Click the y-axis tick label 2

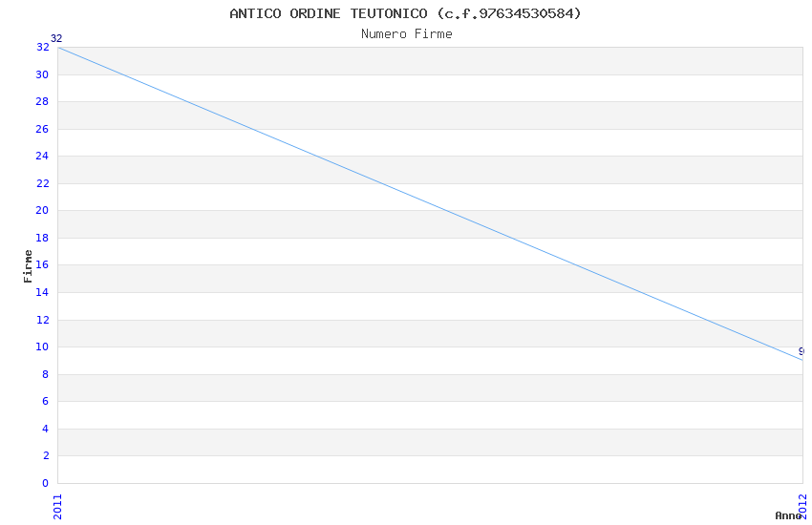click(x=46, y=455)
